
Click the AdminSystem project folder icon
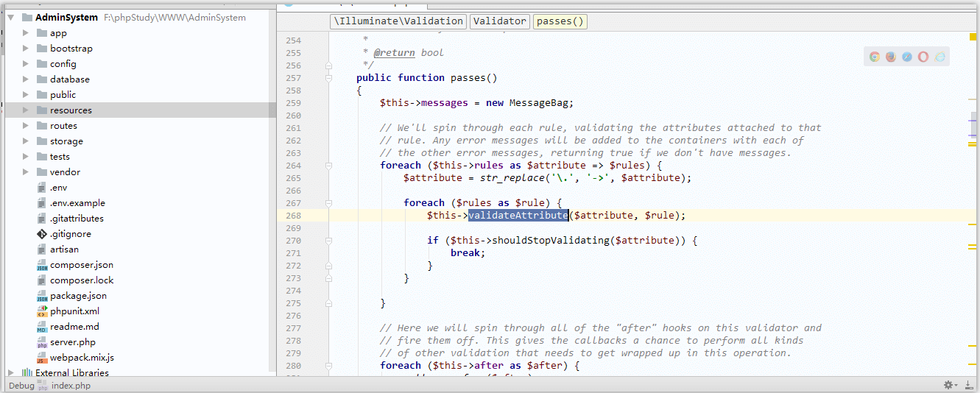[27, 18]
